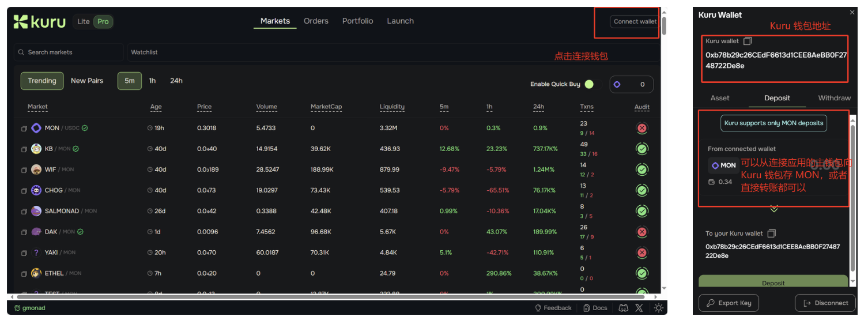Copy the 'To your Kuru wallet' address

pyautogui.click(x=772, y=233)
